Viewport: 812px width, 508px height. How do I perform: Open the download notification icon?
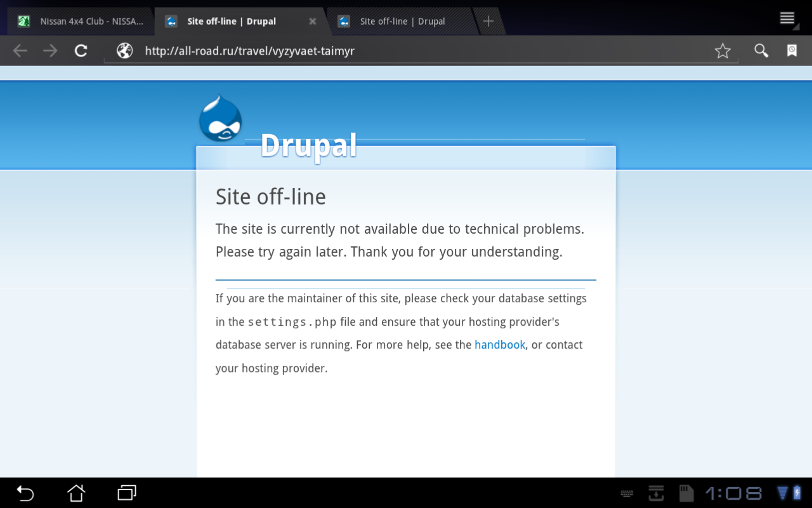pos(656,493)
